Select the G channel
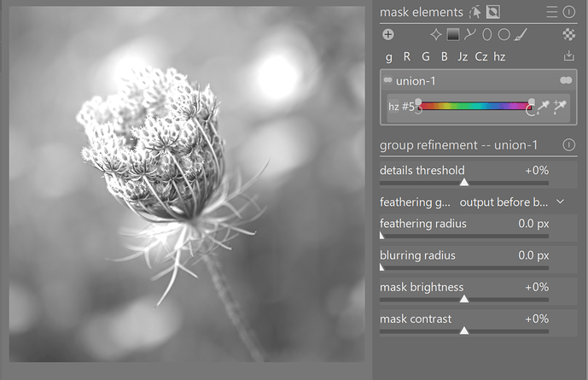The width and height of the screenshot is (588, 380). tap(426, 56)
